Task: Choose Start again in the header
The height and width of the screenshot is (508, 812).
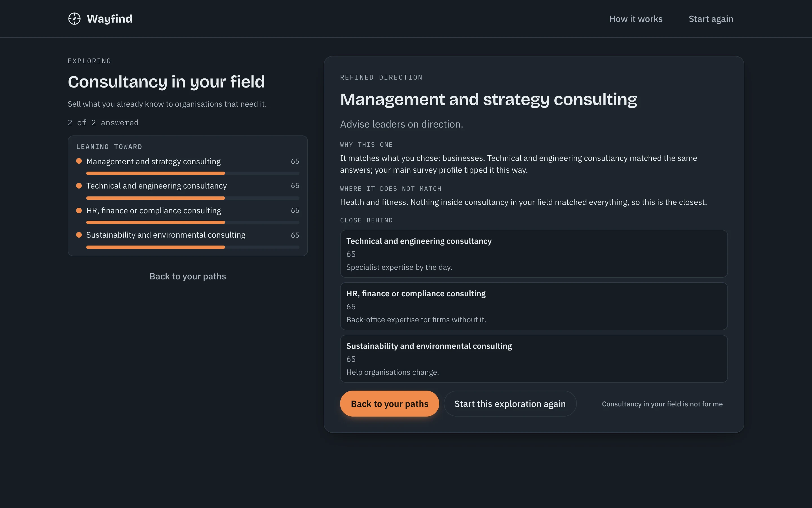Action: pos(711,19)
